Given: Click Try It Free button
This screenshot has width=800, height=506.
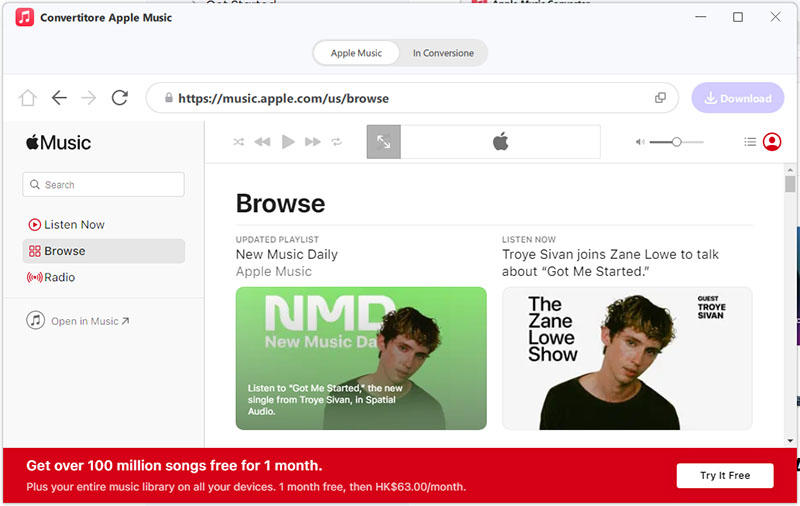Looking at the screenshot, I should pos(725,475).
